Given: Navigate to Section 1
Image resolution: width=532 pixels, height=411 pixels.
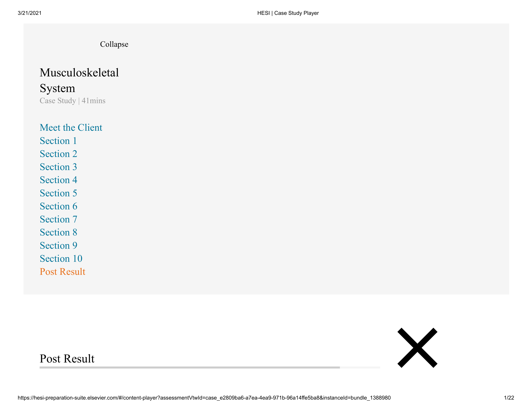Looking at the screenshot, I should [x=58, y=140].
